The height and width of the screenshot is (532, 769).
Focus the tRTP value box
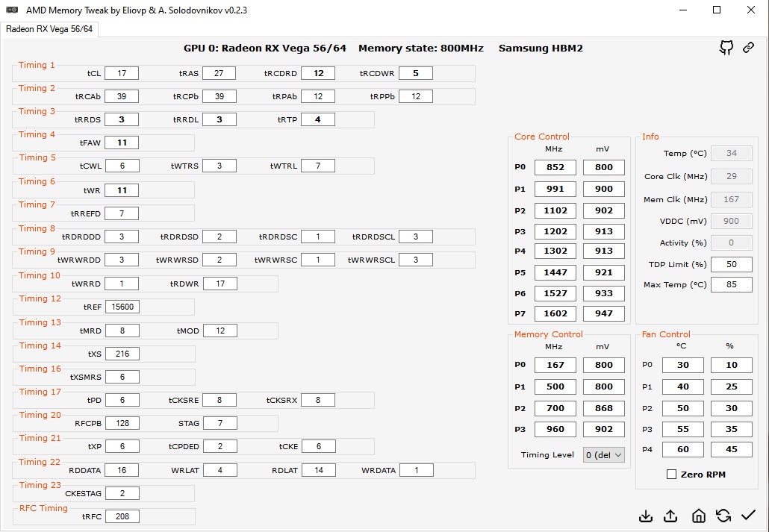click(x=318, y=119)
